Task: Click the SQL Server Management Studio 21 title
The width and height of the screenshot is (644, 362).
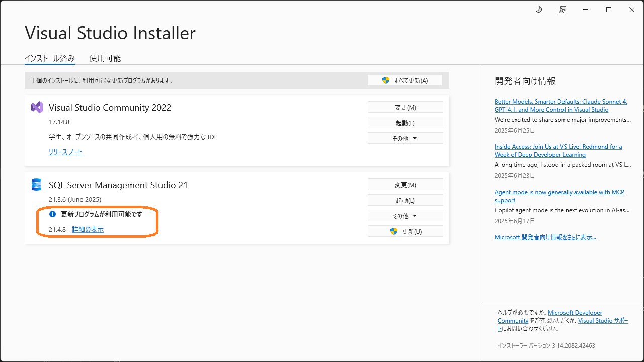Action: coord(118,185)
